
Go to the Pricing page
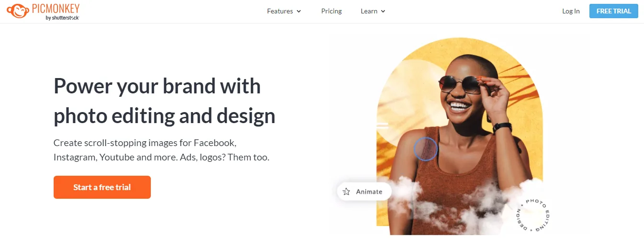pos(331,11)
